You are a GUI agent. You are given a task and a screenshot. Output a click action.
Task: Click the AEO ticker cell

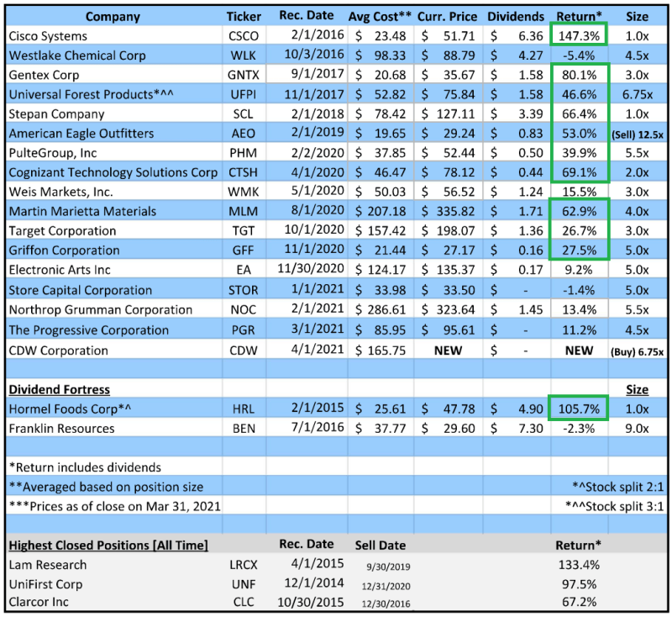click(244, 134)
